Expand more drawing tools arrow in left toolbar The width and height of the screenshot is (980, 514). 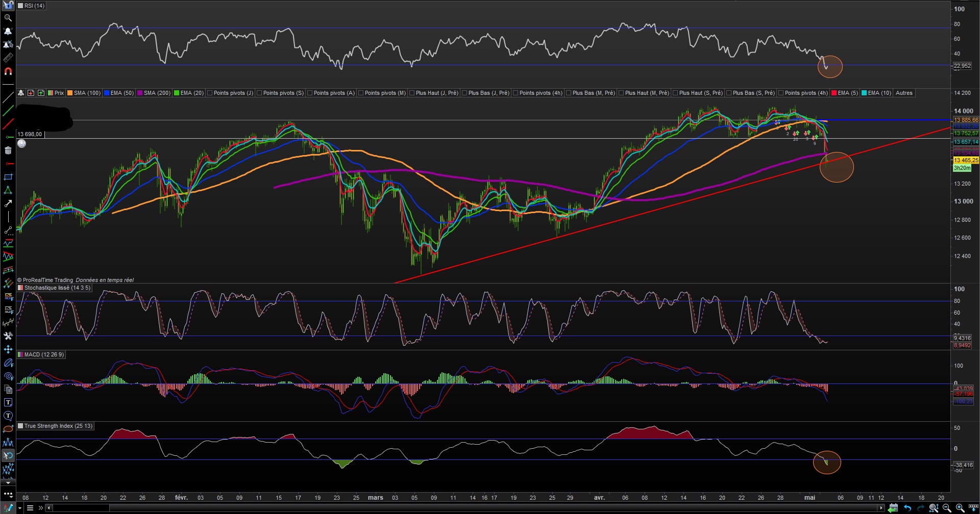coord(8,483)
